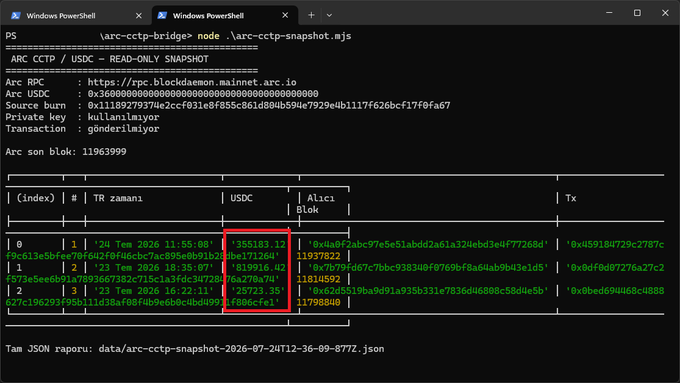Click the Tx hash starting 0x0df0d07276
This screenshot has width=680, height=383.
click(x=615, y=268)
